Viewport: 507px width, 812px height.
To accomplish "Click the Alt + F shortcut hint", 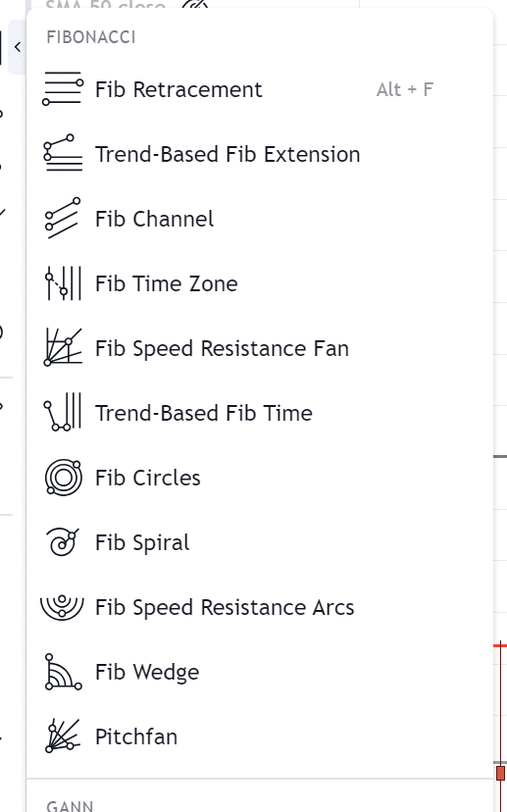I will click(404, 89).
